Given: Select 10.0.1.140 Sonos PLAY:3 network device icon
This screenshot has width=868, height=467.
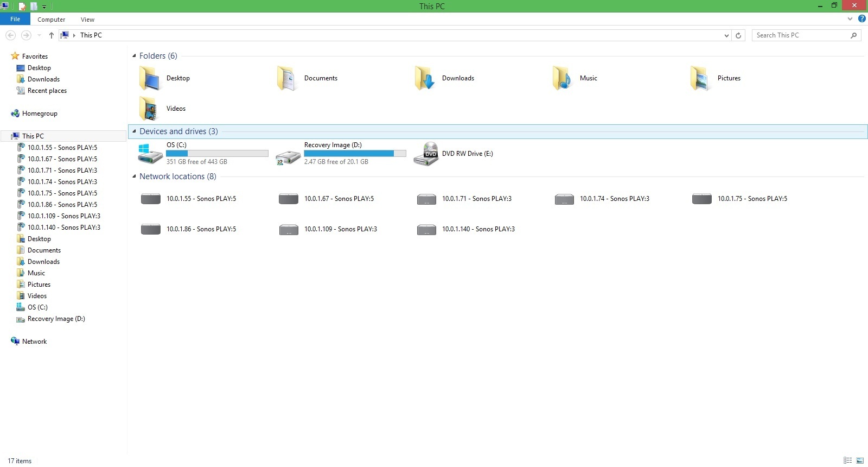Looking at the screenshot, I should pos(426,230).
